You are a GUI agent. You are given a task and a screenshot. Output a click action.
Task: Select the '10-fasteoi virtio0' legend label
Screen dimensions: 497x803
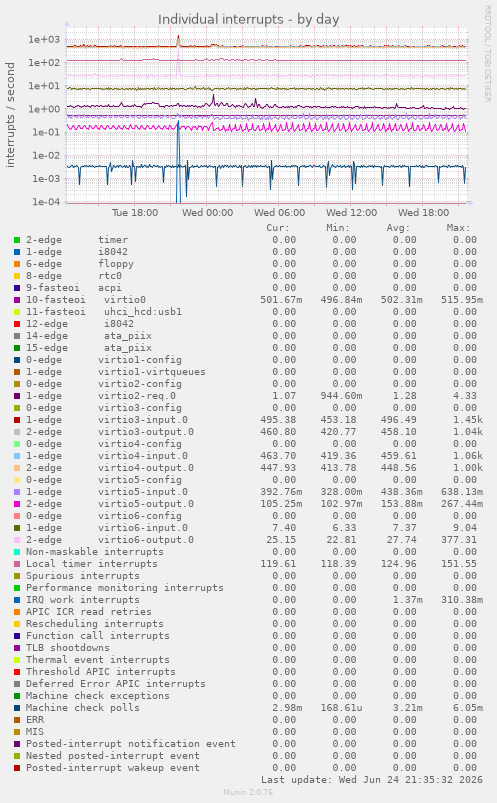pyautogui.click(x=86, y=300)
